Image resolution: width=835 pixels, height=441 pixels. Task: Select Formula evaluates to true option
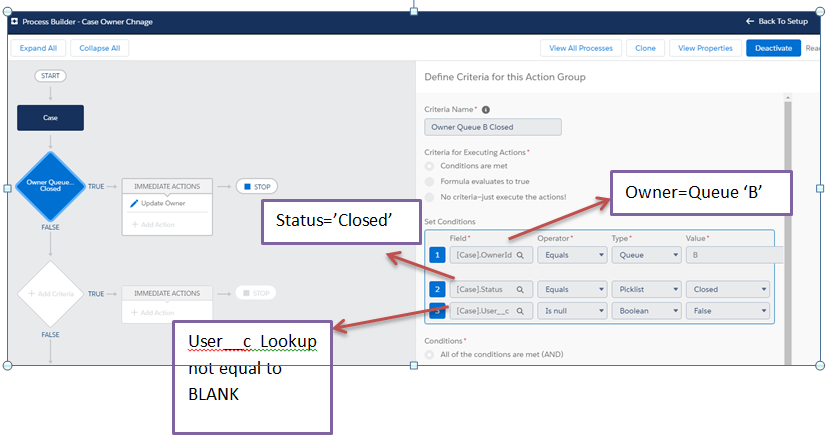pos(429,182)
